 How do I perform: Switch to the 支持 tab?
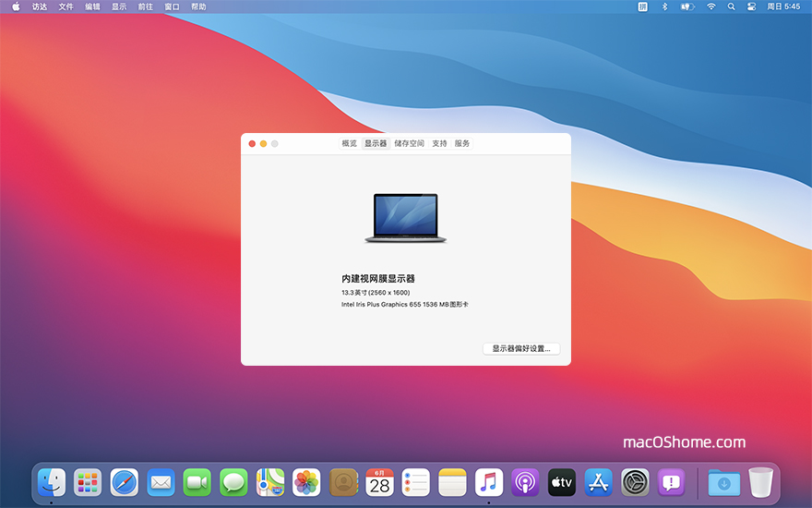pyautogui.click(x=439, y=143)
